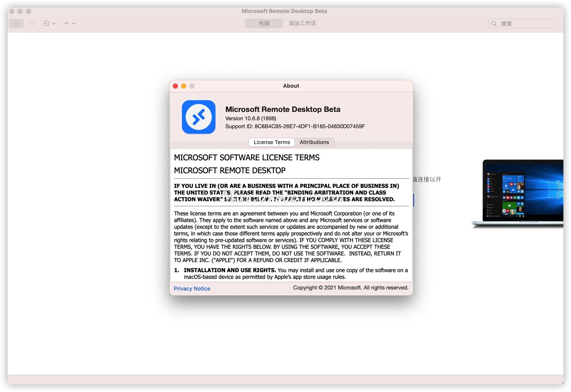
Task: Open the Attributions tab
Action: tap(314, 142)
